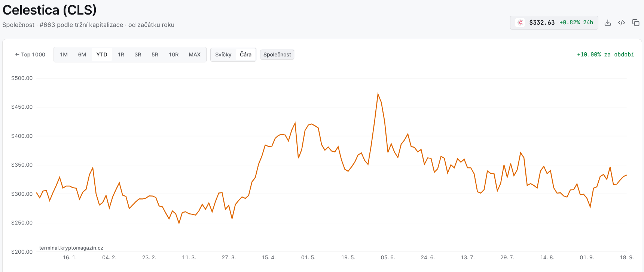644x272 pixels.
Task: Switch chart to Svíčky candlestick view
Action: point(223,55)
